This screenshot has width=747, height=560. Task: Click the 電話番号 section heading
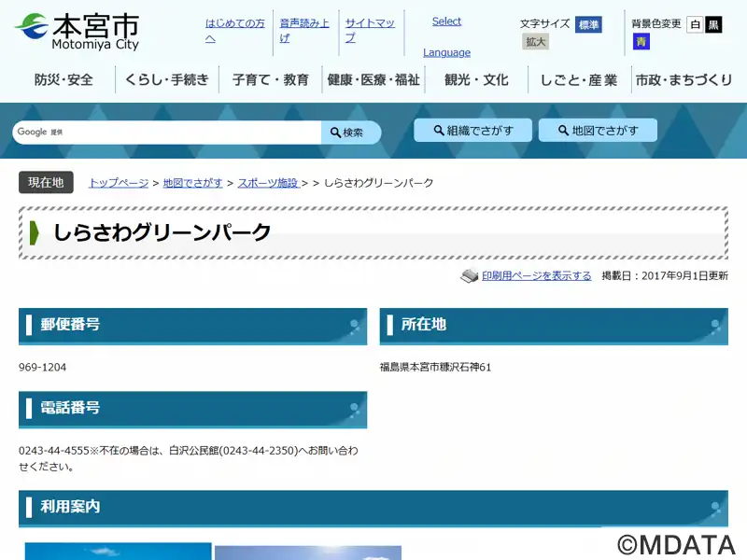[x=193, y=410]
